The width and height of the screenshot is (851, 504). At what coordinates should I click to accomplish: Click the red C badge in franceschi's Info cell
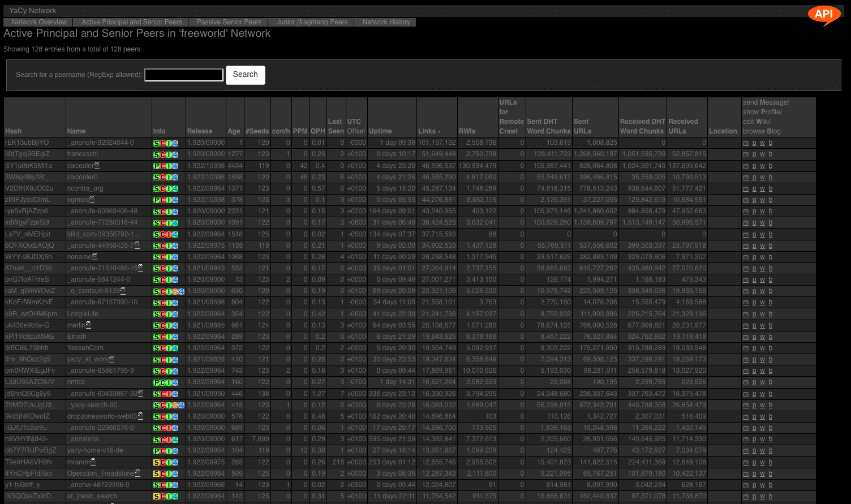[x=162, y=155]
